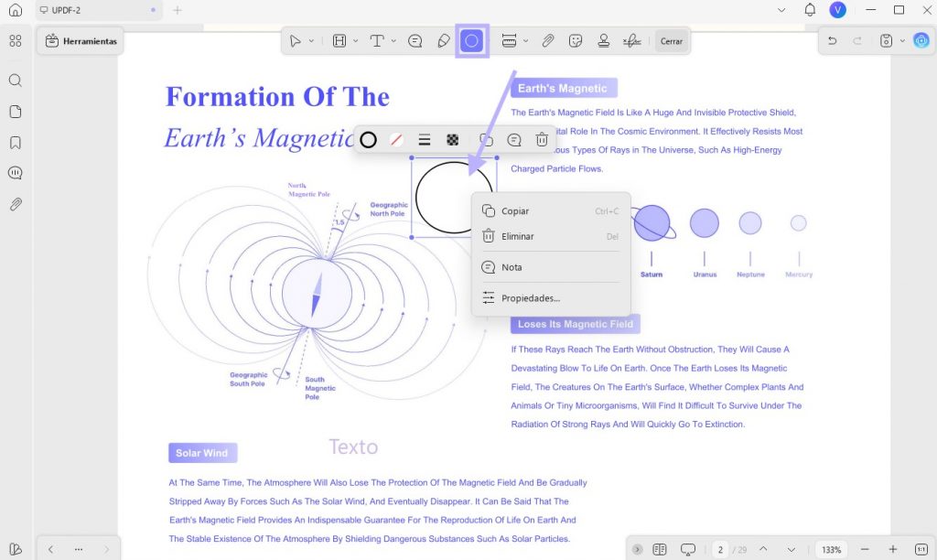
Task: Zoom in with the plus button at bottom
Action: [893, 549]
